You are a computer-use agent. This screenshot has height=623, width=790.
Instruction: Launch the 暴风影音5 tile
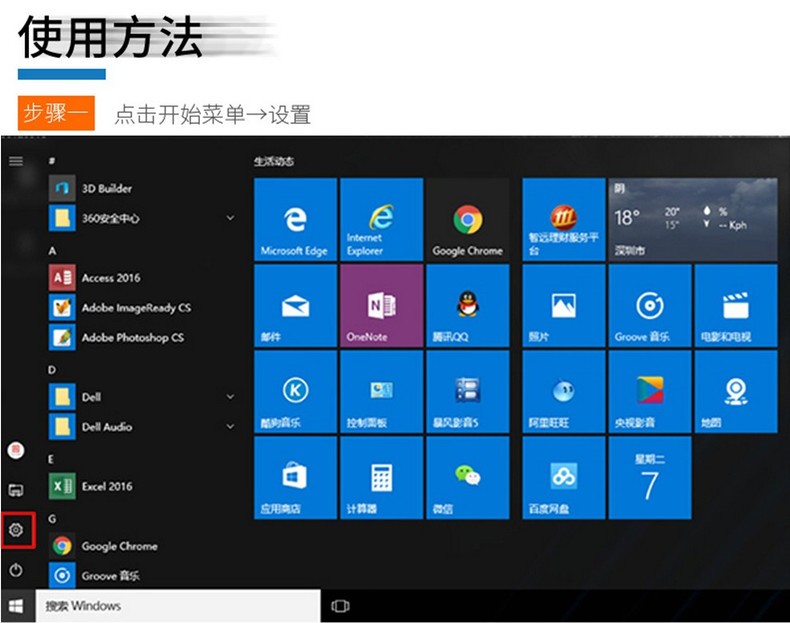(468, 392)
